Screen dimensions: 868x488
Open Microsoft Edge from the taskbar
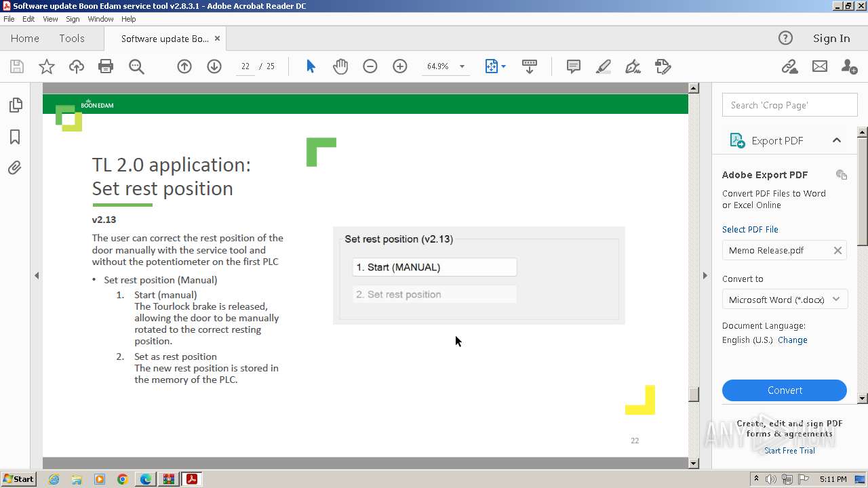click(x=145, y=479)
